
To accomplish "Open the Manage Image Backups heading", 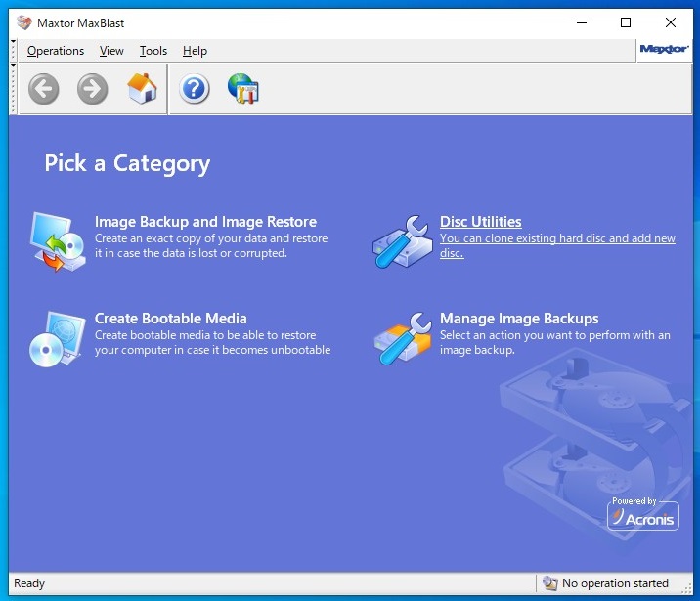I will point(519,319).
